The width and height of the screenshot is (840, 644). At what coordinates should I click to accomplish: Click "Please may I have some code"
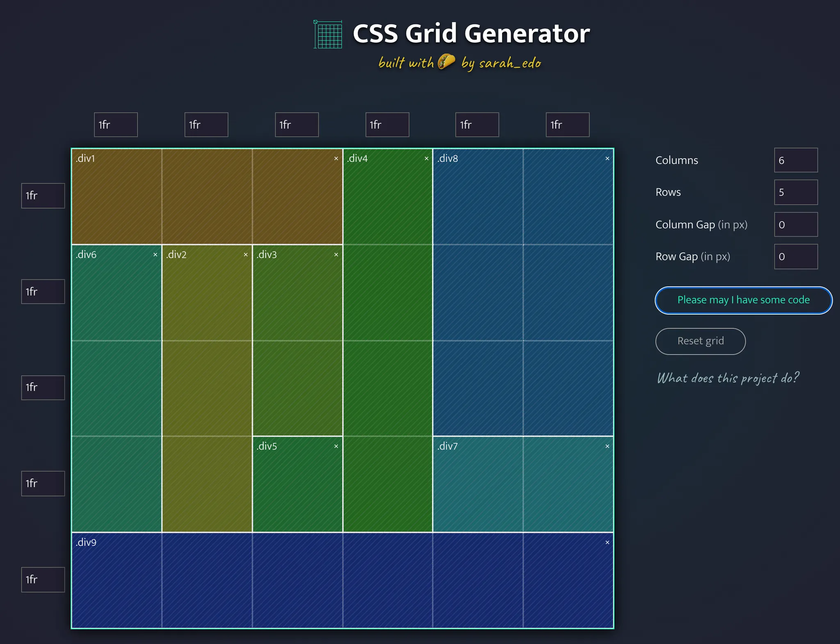click(743, 300)
